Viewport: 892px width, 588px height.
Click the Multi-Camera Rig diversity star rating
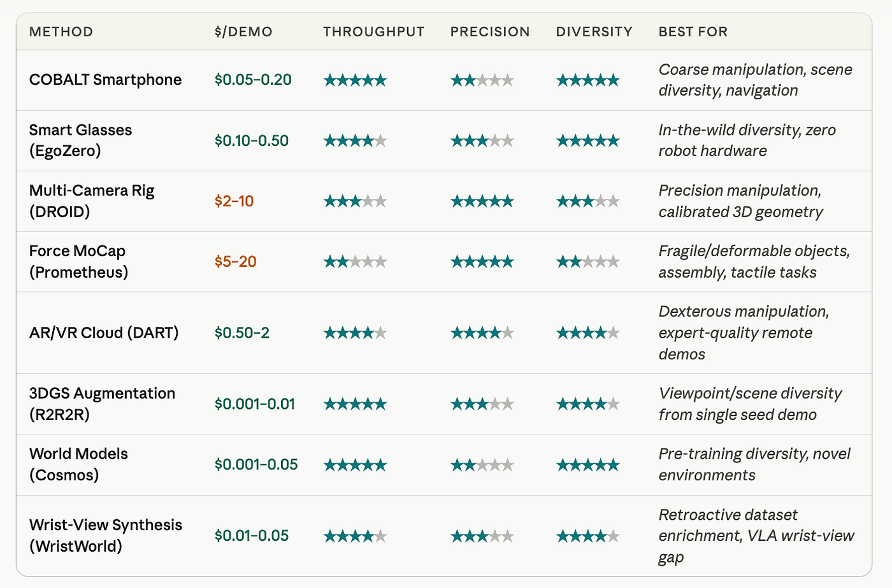click(x=587, y=201)
